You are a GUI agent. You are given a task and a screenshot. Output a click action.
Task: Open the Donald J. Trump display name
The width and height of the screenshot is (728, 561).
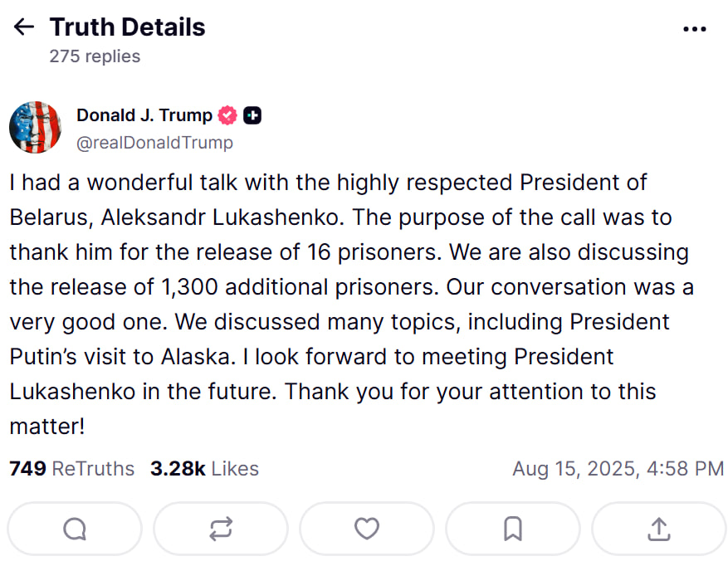(144, 116)
